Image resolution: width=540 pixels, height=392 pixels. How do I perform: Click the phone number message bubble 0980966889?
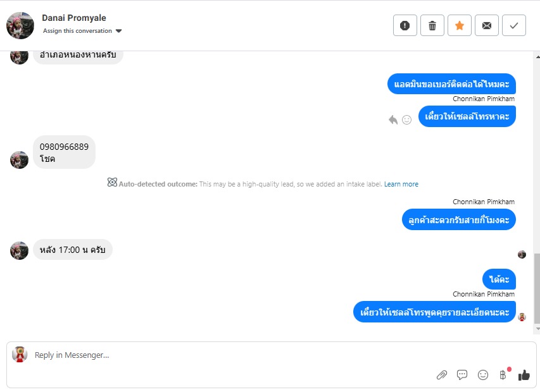[x=64, y=152]
